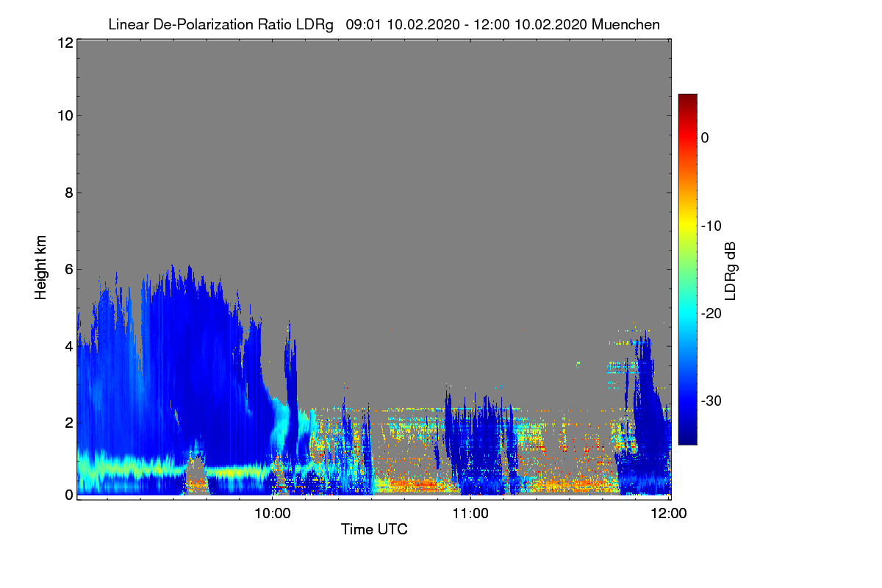The width and height of the screenshot is (882, 588).
Task: Click the height axis label 4
Action: pyautogui.click(x=68, y=346)
